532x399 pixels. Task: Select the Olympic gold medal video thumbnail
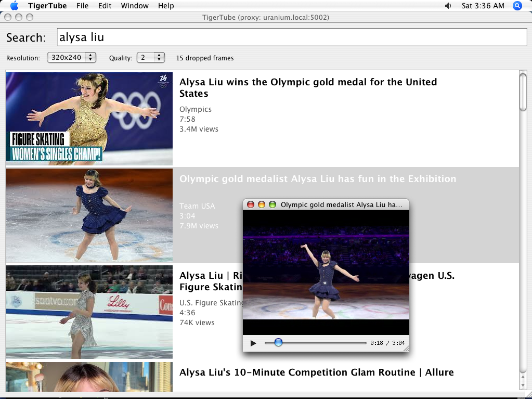(x=89, y=119)
